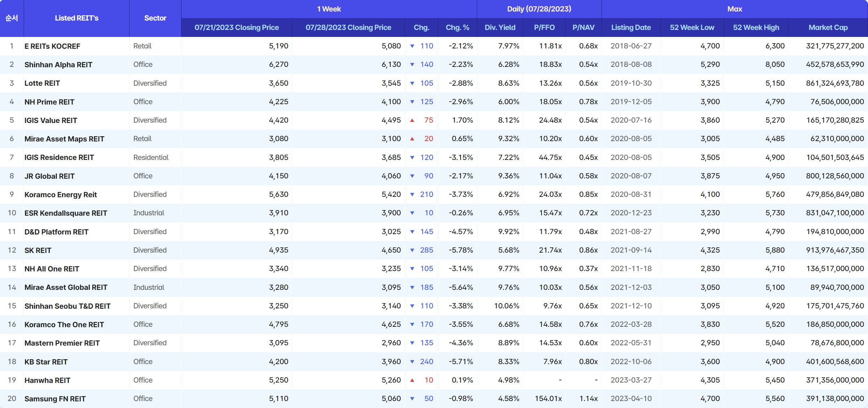This screenshot has height=408, width=868.
Task: Open Koramco Energy Reit name
Action: (61, 195)
